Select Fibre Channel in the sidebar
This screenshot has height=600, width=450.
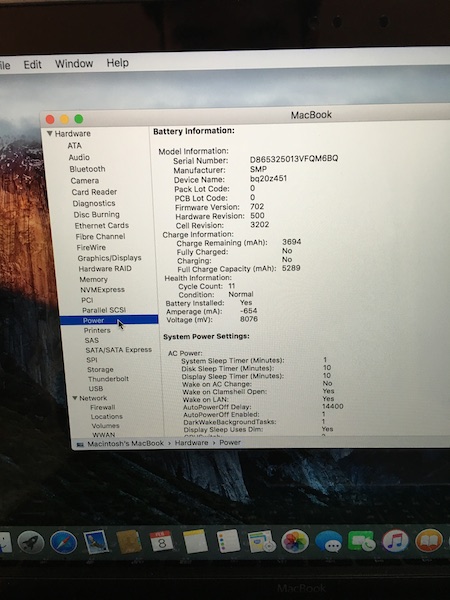(x=100, y=236)
